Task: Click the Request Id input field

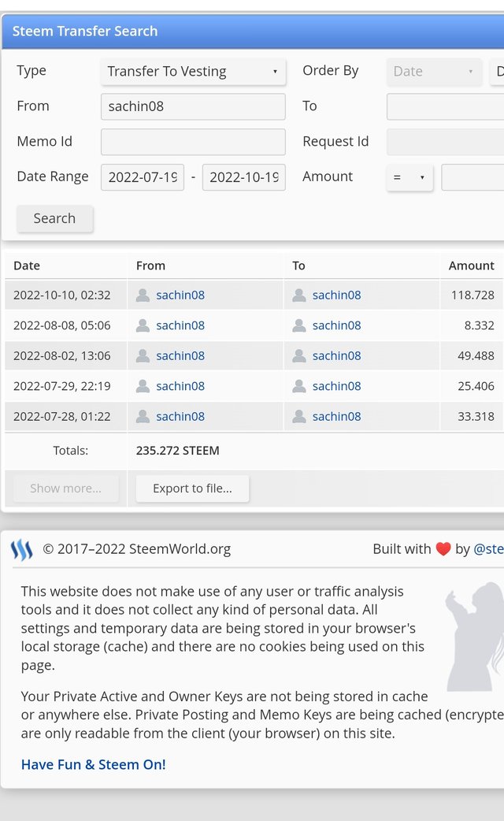Action: coord(446,142)
